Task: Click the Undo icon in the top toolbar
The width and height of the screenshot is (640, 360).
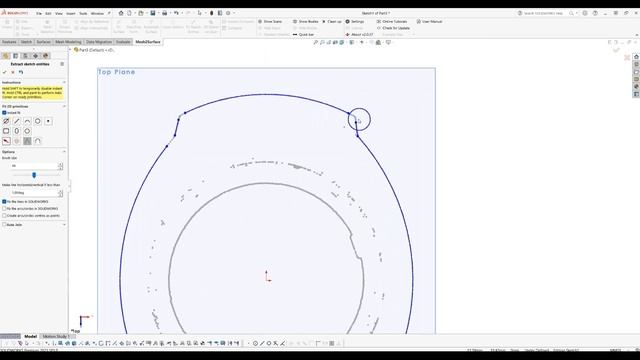Action: (x=176, y=13)
